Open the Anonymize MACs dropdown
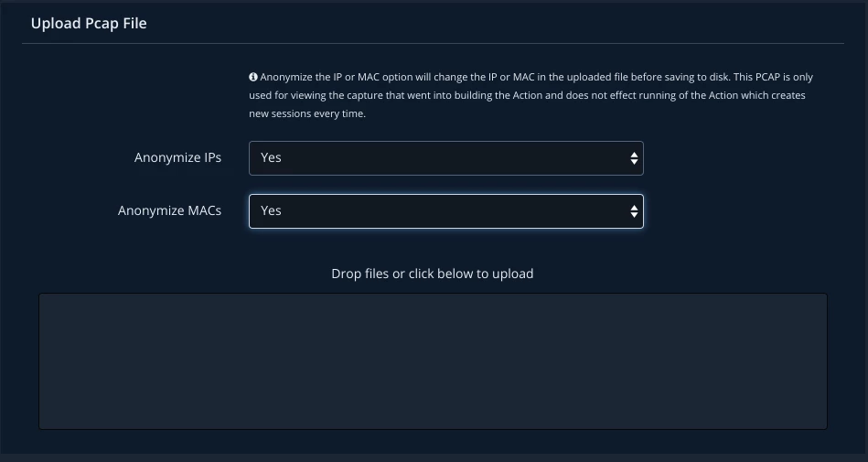868x462 pixels. 445,211
